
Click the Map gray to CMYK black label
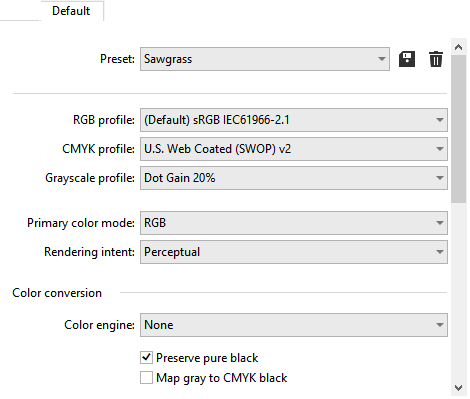[222, 378]
